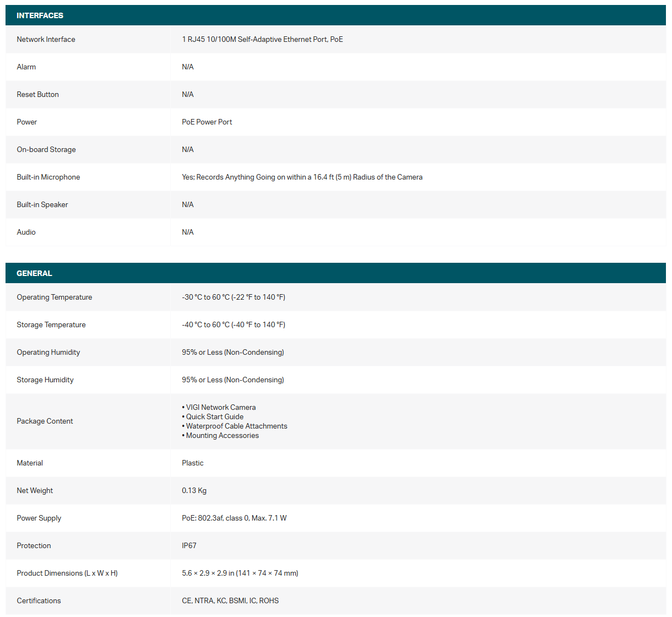Select the PoE 802.3af power supply value
The image size is (672, 617).
click(234, 518)
